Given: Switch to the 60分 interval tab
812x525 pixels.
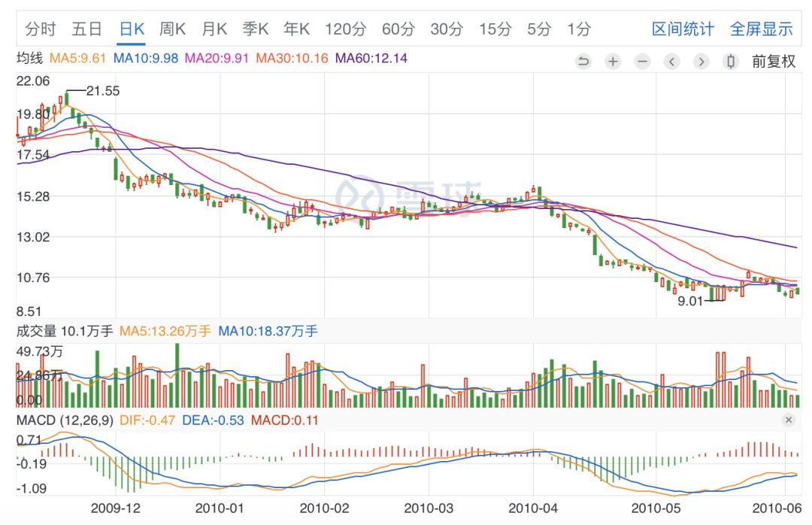Looking at the screenshot, I should 398,29.
